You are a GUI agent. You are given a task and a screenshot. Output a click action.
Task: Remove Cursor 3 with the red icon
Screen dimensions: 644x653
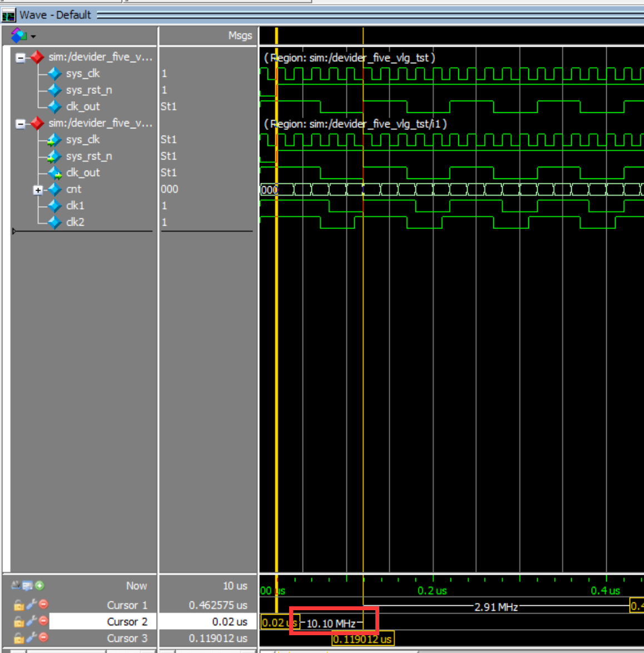pyautogui.click(x=43, y=637)
